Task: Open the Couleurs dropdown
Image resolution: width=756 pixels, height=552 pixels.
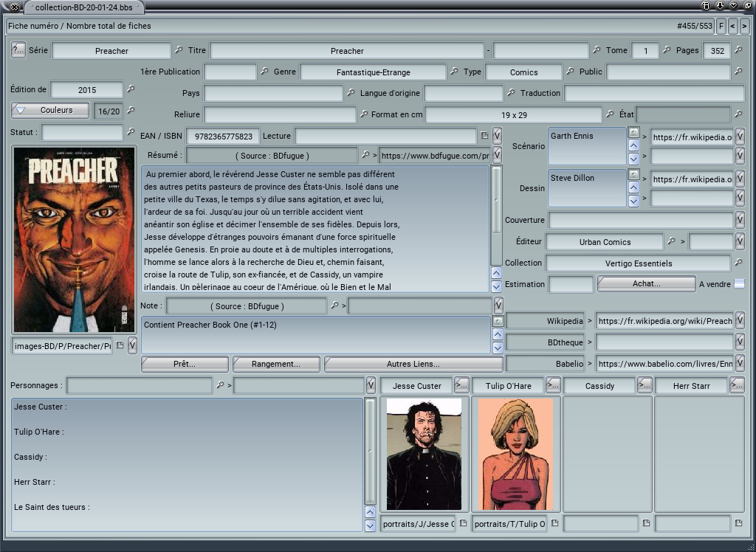Action: click(50, 111)
